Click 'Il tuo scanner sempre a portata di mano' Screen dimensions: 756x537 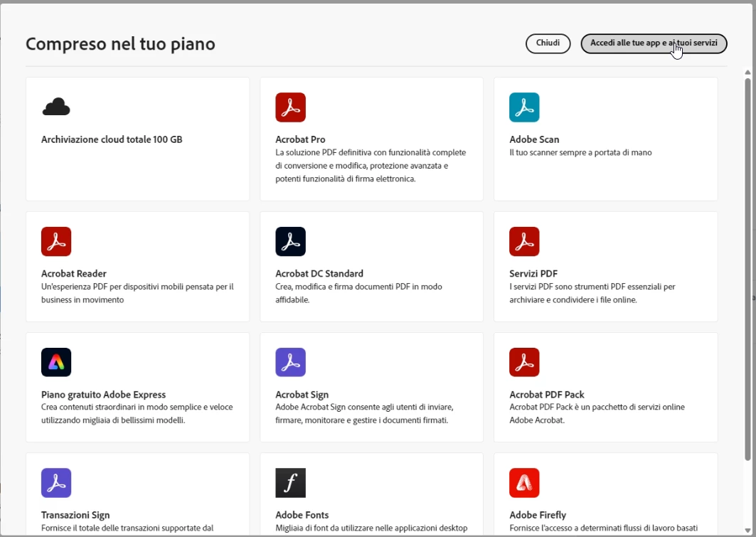tap(580, 152)
